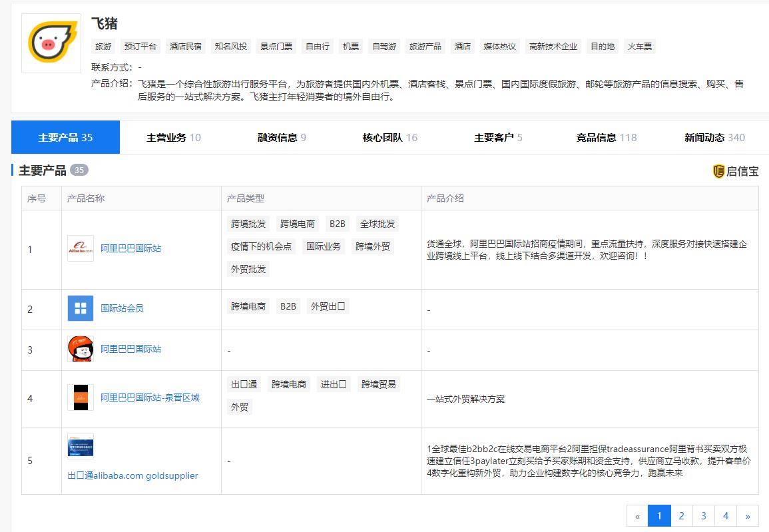Screen dimensions: 769x532
Task: Open 阿里巴巴国际站 link in row 1
Action: [131, 248]
